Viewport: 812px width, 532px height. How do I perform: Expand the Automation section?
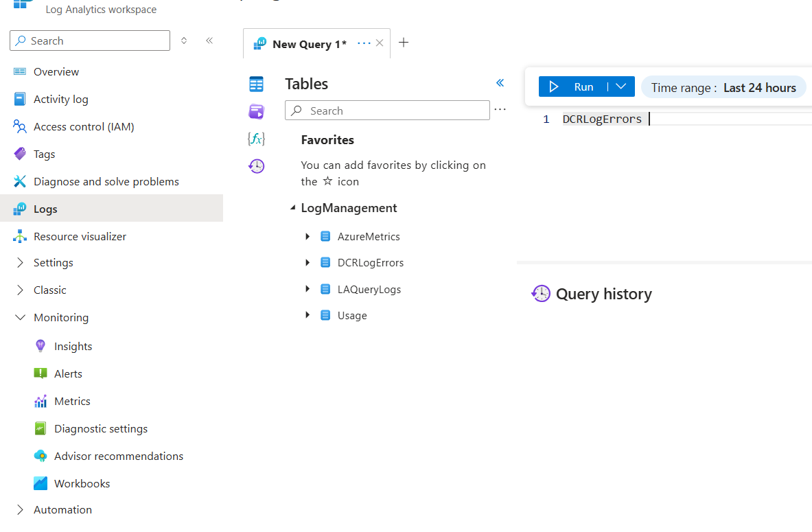click(x=20, y=510)
